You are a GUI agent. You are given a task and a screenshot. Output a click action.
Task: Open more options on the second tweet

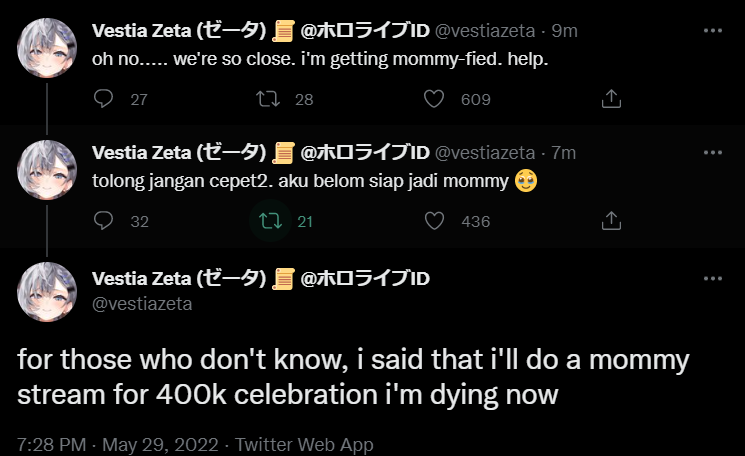[712, 152]
